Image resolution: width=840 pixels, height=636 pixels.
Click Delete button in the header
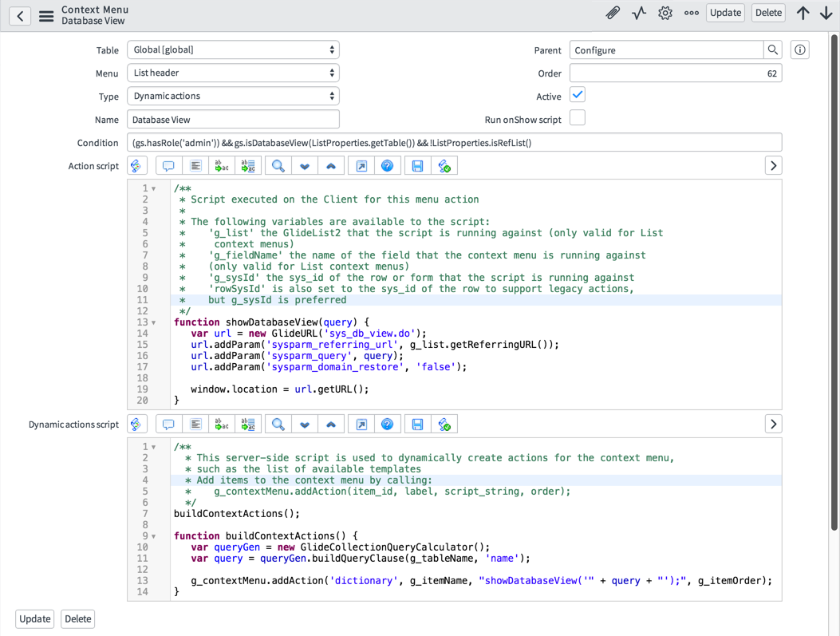(768, 13)
